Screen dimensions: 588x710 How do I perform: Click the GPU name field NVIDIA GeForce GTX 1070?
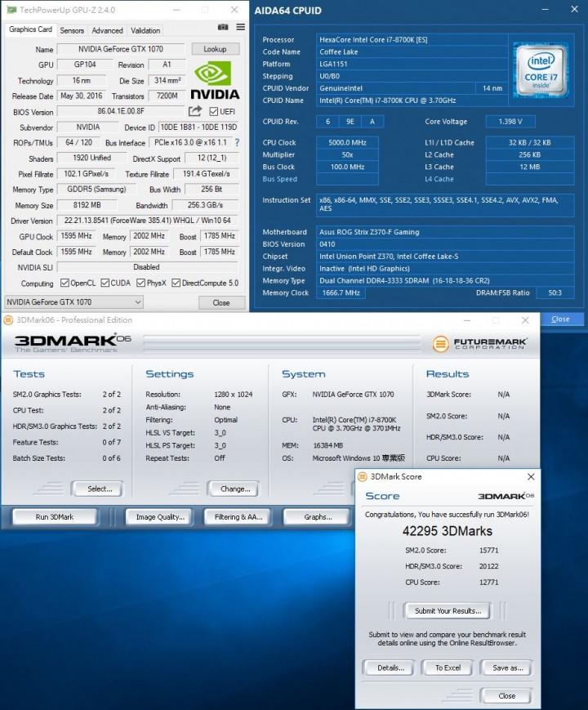pyautogui.click(x=121, y=49)
